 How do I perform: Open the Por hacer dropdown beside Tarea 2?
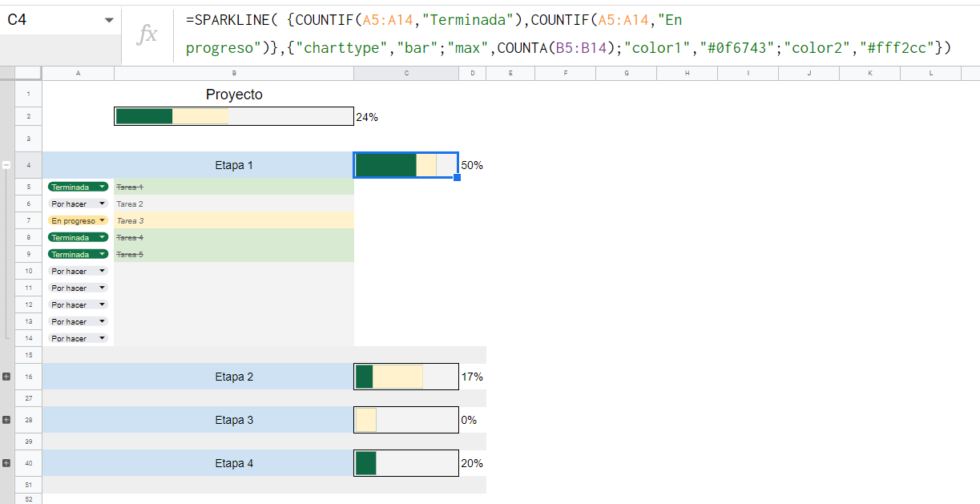tap(102, 204)
